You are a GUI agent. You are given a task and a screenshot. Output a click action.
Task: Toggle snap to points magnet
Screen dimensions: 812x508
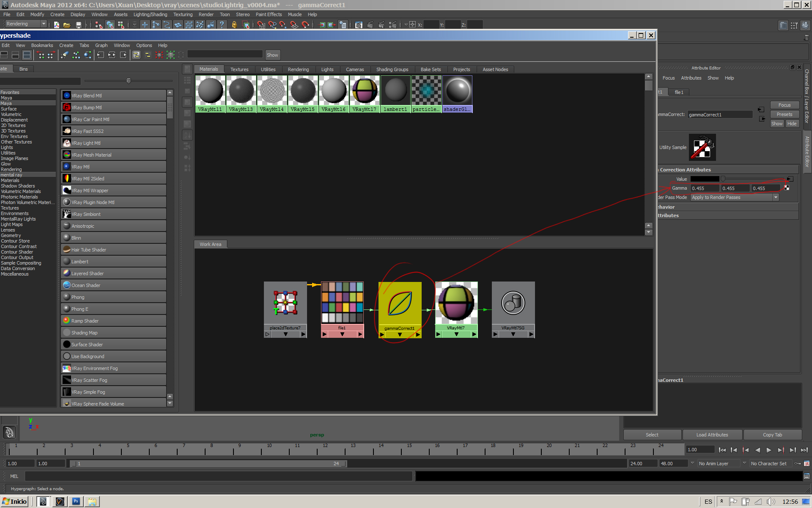(x=283, y=25)
